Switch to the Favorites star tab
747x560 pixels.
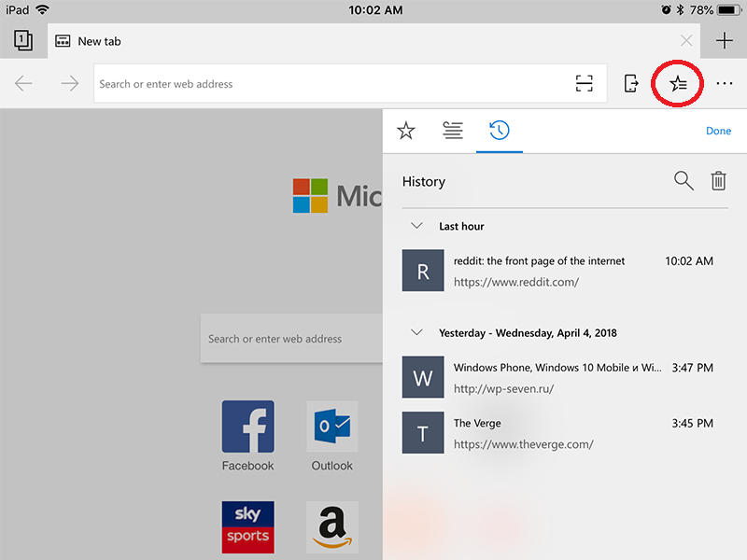406,131
